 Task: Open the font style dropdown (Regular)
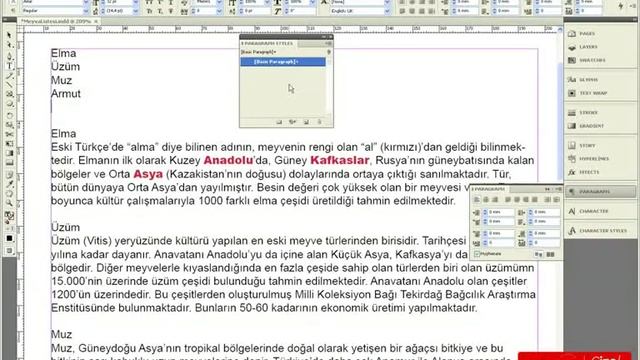[86, 11]
